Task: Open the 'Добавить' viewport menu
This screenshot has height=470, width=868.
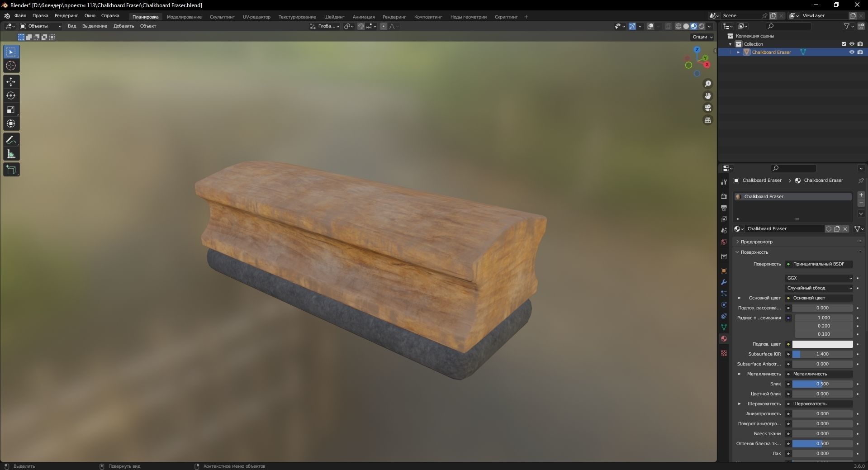Action: click(x=123, y=26)
